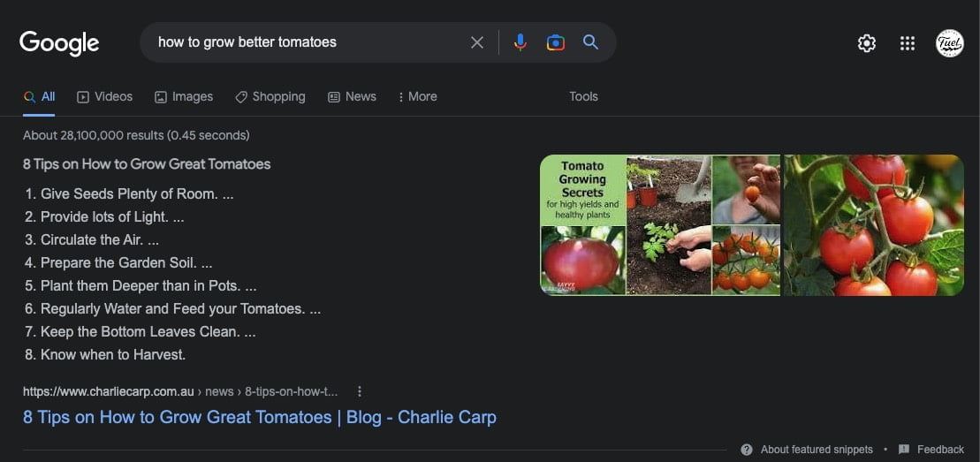The width and height of the screenshot is (980, 462).
Task: Click the text 'Give Seeds Plenty of Room'
Action: pos(129,194)
